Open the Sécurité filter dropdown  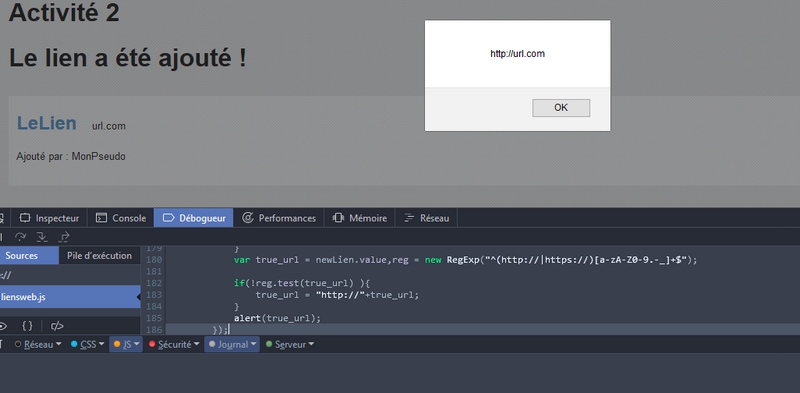(173, 345)
